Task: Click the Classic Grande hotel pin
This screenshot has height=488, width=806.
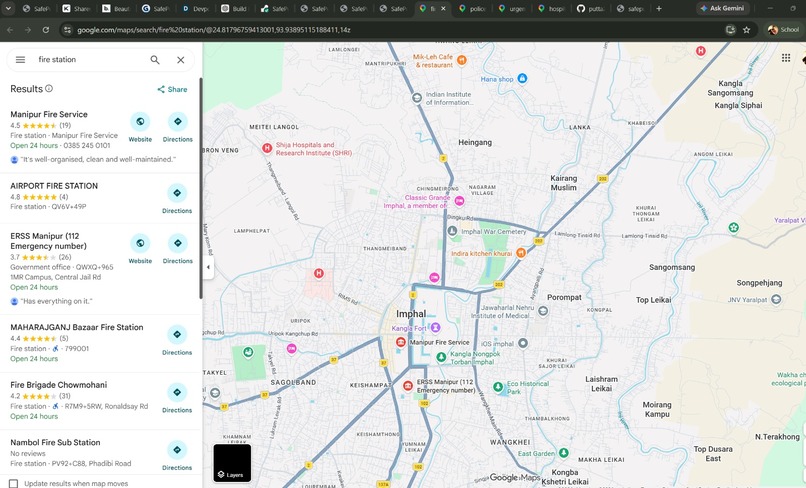Action: click(460, 201)
